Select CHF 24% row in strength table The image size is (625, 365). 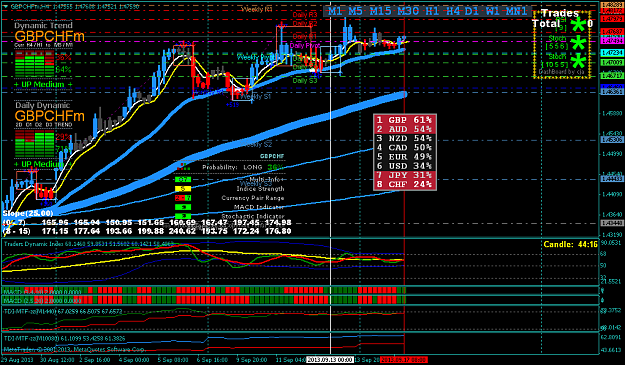[x=405, y=184]
